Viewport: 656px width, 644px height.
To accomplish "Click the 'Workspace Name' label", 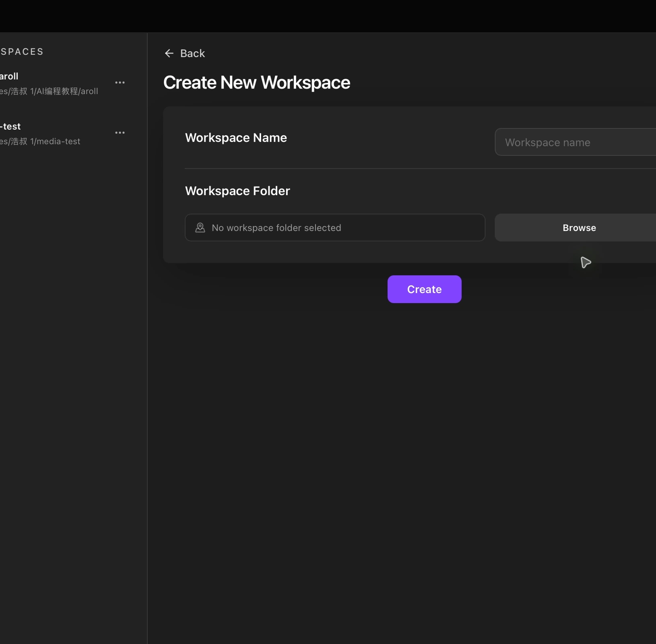I will click(x=236, y=138).
